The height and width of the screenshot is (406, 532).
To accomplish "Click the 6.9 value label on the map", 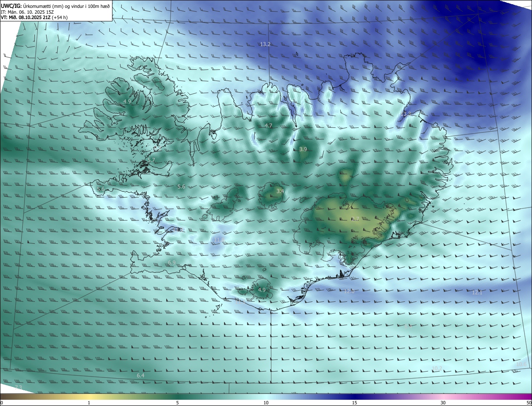I will click(x=172, y=263).
